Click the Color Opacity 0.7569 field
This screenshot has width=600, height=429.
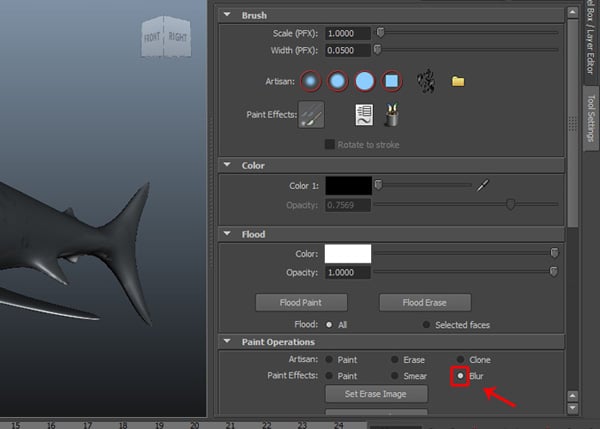click(x=348, y=205)
